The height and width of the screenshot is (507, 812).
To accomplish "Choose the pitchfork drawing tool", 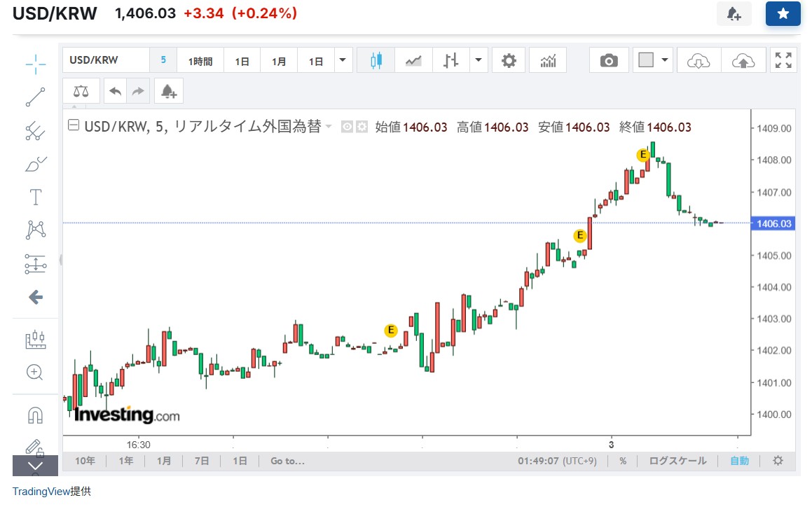I will [35, 130].
